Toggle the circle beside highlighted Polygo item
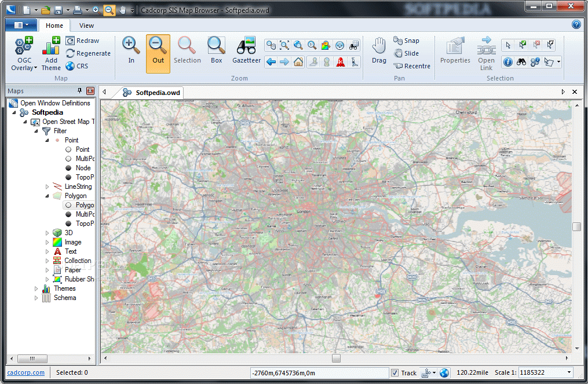The height and width of the screenshot is (384, 588). (x=68, y=205)
